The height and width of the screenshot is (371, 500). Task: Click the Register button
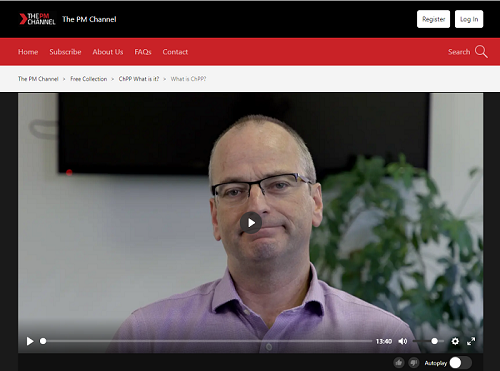(433, 19)
